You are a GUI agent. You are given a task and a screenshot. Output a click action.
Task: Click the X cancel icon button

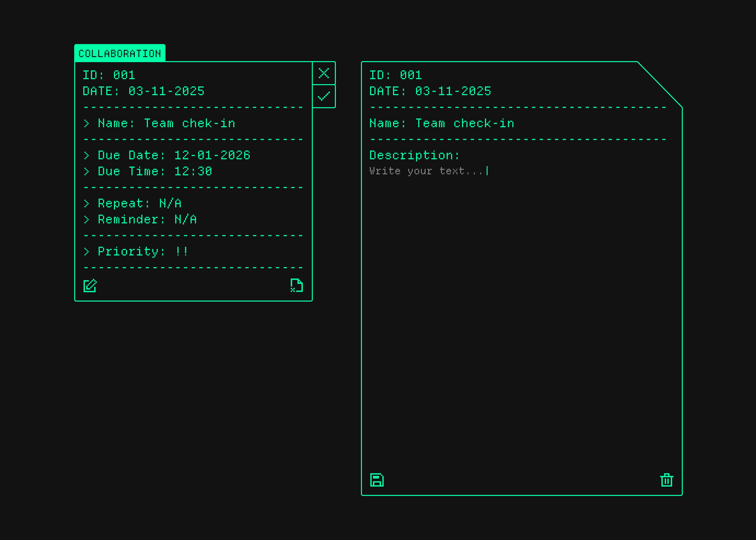[323, 73]
